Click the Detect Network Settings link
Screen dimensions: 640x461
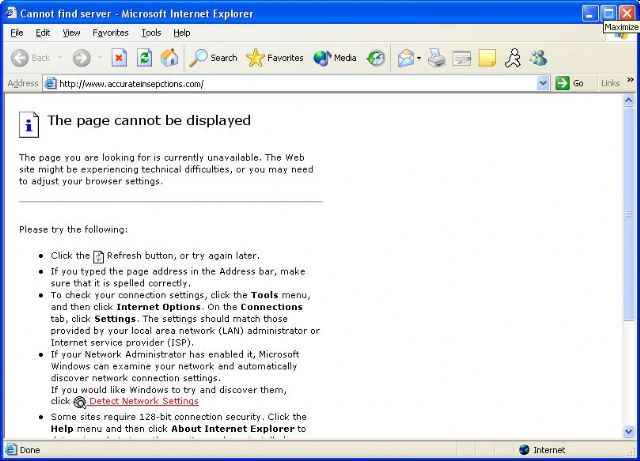(x=143, y=401)
